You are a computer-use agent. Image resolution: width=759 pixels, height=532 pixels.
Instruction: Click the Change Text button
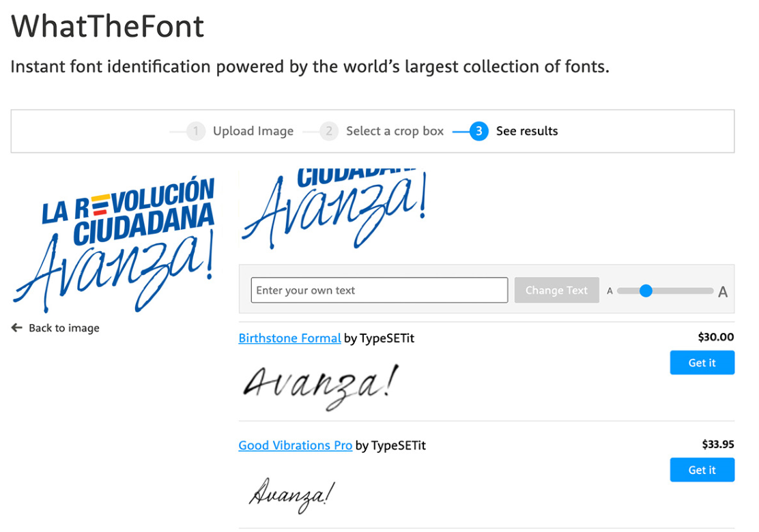pyautogui.click(x=556, y=291)
